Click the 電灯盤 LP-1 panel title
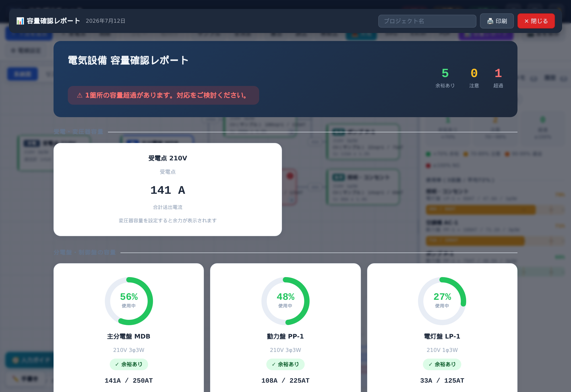 [x=442, y=336]
